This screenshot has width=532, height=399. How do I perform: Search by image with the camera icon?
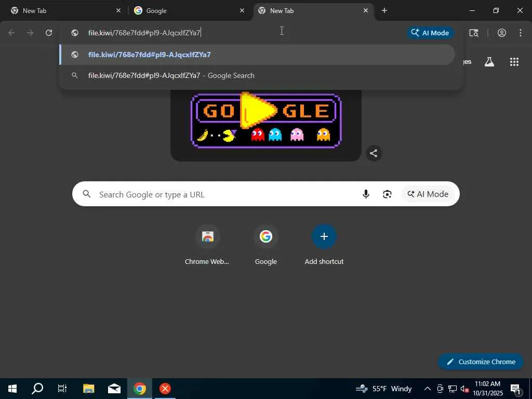point(387,194)
